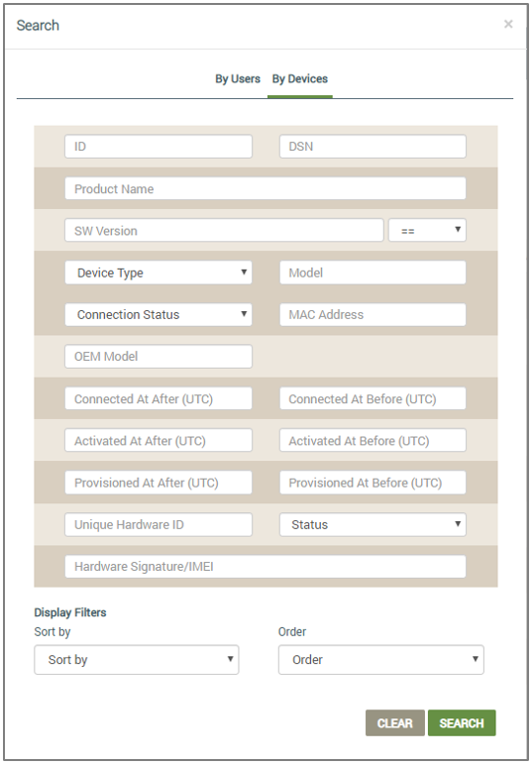
Task: Open the SW Version comparison operator dropdown
Action: tap(427, 230)
